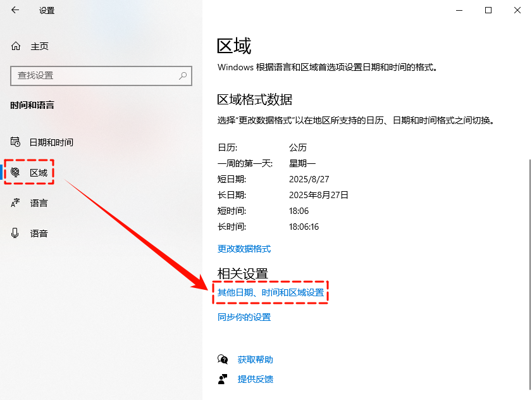Click the microphone icon for 语音

coord(15,233)
